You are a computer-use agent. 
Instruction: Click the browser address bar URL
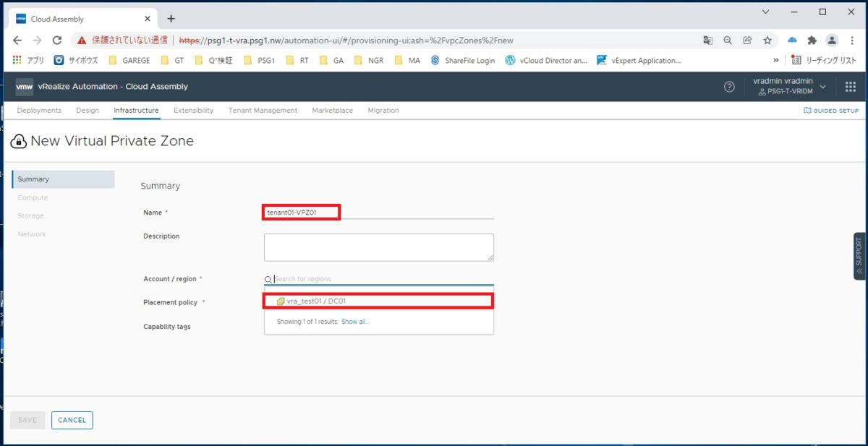point(346,40)
